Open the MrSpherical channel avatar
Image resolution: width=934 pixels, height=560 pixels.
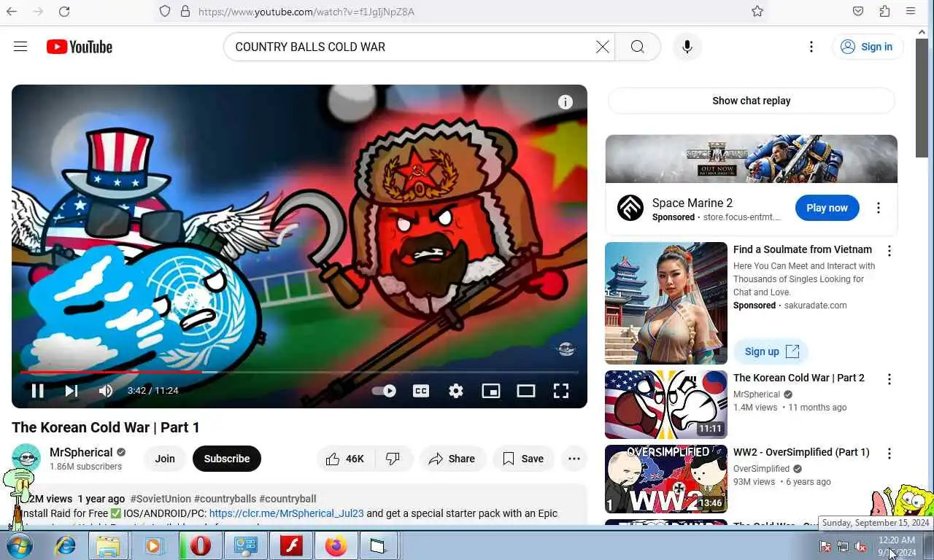(x=26, y=458)
